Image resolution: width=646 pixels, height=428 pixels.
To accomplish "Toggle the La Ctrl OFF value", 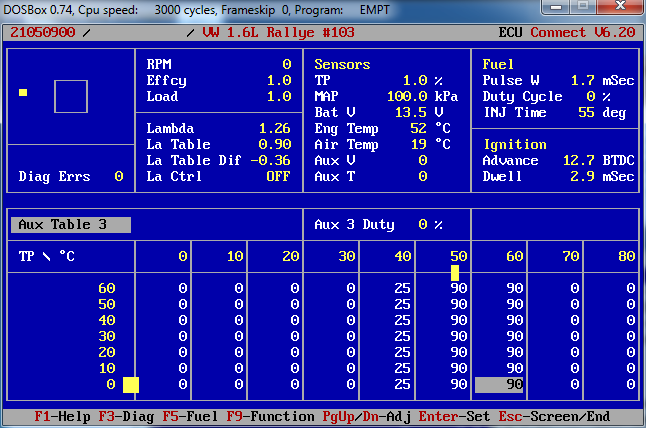I will coord(278,176).
